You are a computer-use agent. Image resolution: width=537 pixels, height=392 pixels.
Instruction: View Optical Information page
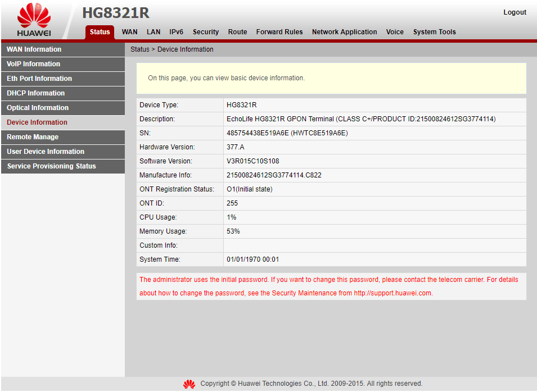point(63,108)
